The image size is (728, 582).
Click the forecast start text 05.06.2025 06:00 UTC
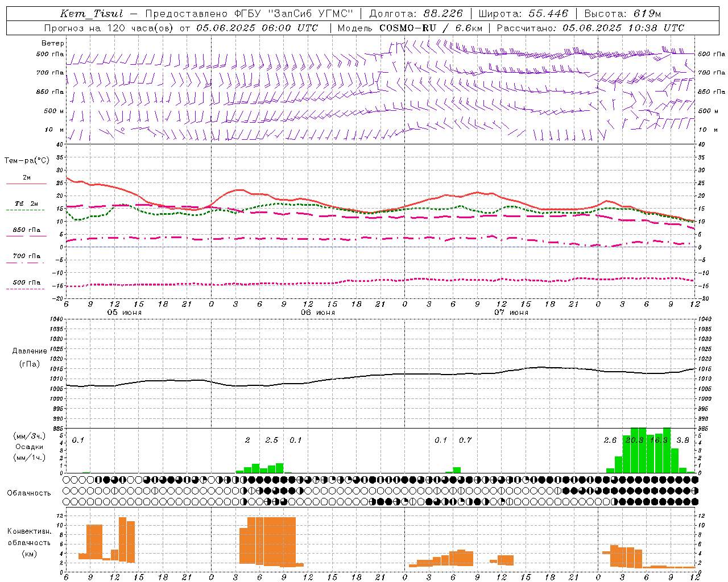(x=257, y=28)
